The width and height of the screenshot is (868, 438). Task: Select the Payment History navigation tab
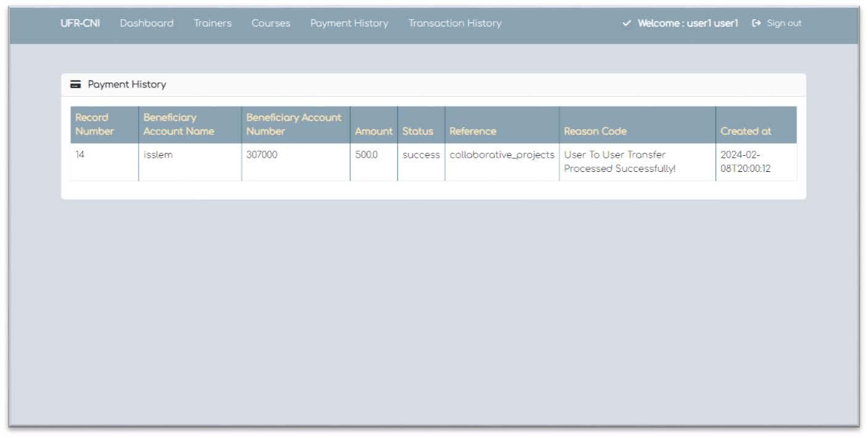pos(349,23)
